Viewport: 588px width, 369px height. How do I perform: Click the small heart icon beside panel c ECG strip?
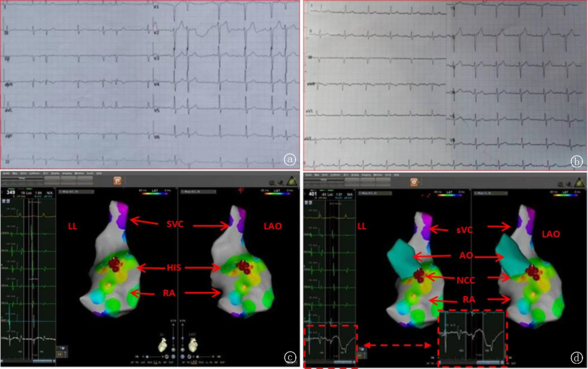tap(62, 348)
